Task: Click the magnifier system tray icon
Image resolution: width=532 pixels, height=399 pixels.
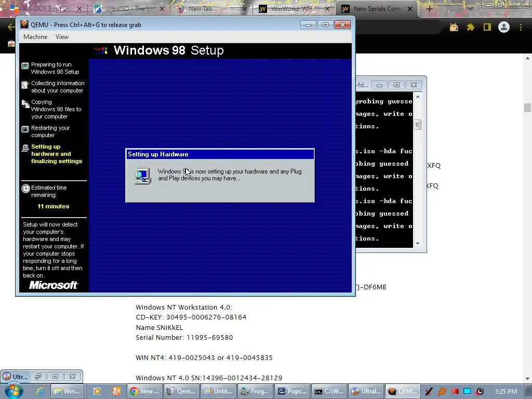Action: pyautogui.click(x=442, y=392)
